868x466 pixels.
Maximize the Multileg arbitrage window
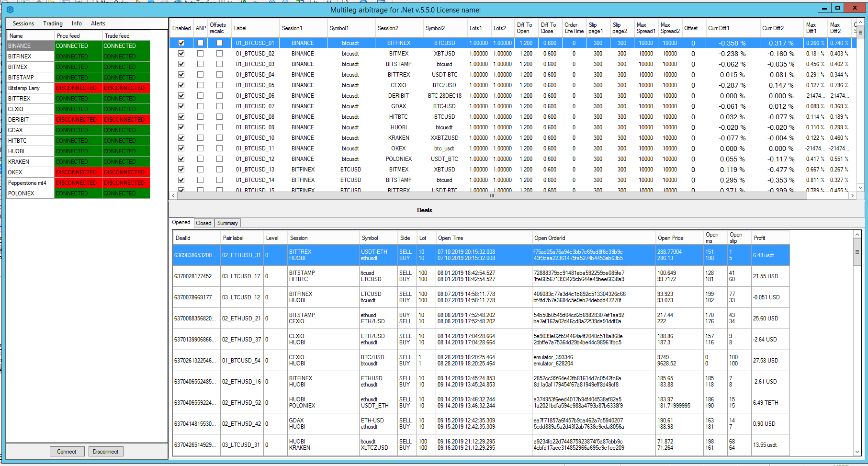point(838,8)
